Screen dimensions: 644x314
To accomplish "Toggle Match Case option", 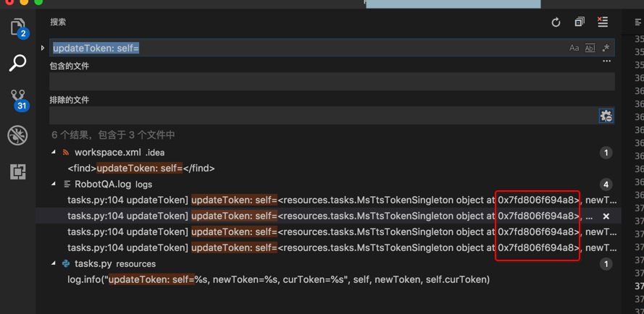I will 574,48.
